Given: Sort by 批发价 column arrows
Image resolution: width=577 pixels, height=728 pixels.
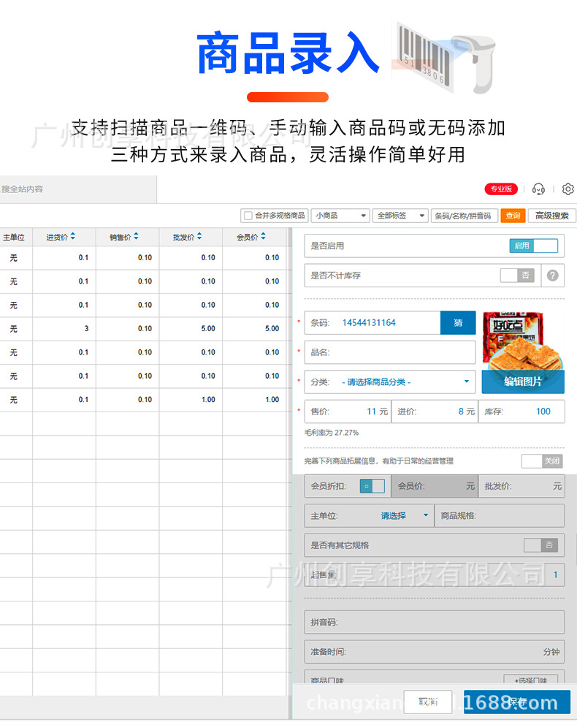Looking at the screenshot, I should point(199,236).
